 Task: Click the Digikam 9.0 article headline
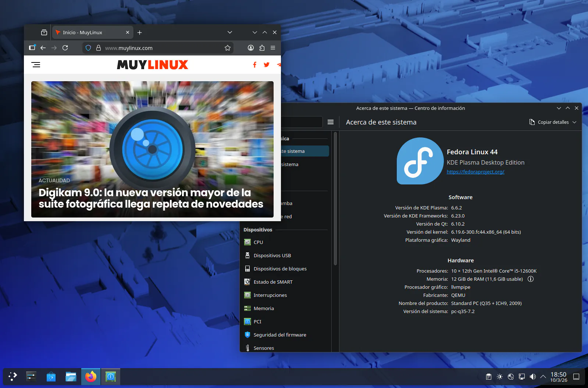pos(151,198)
